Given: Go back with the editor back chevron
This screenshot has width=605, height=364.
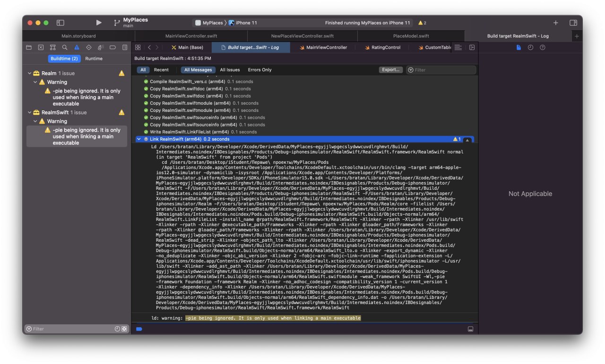Looking at the screenshot, I should [149, 47].
